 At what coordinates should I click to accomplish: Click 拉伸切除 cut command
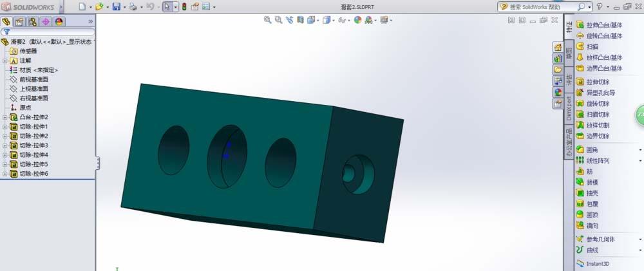pyautogui.click(x=593, y=82)
